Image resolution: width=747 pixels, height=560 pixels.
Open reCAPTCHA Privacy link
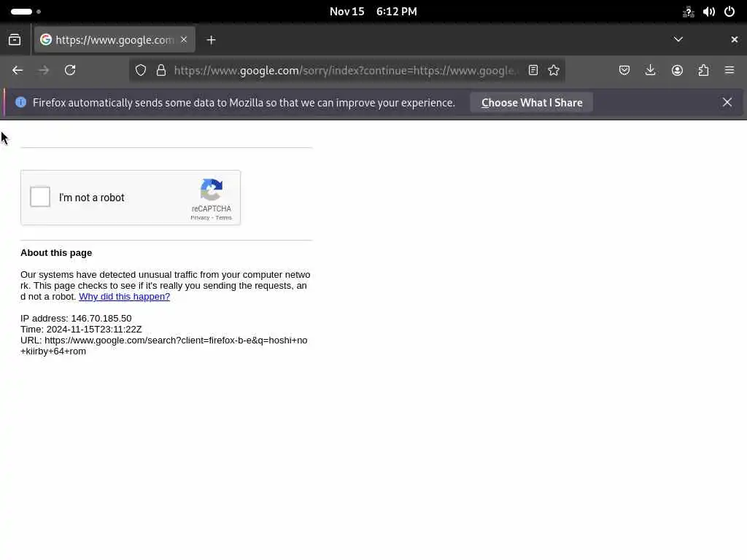pyautogui.click(x=200, y=217)
